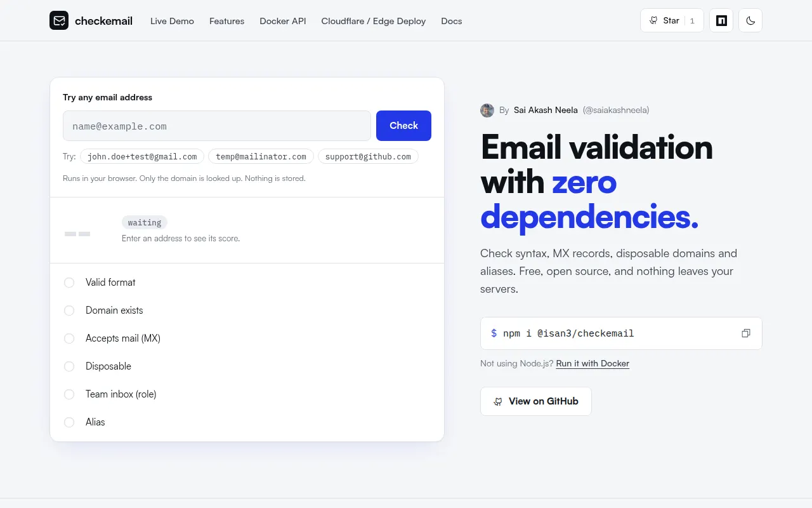Viewport: 812px width, 508px height.
Task: Try the support@github.com sample address
Action: [x=368, y=156]
